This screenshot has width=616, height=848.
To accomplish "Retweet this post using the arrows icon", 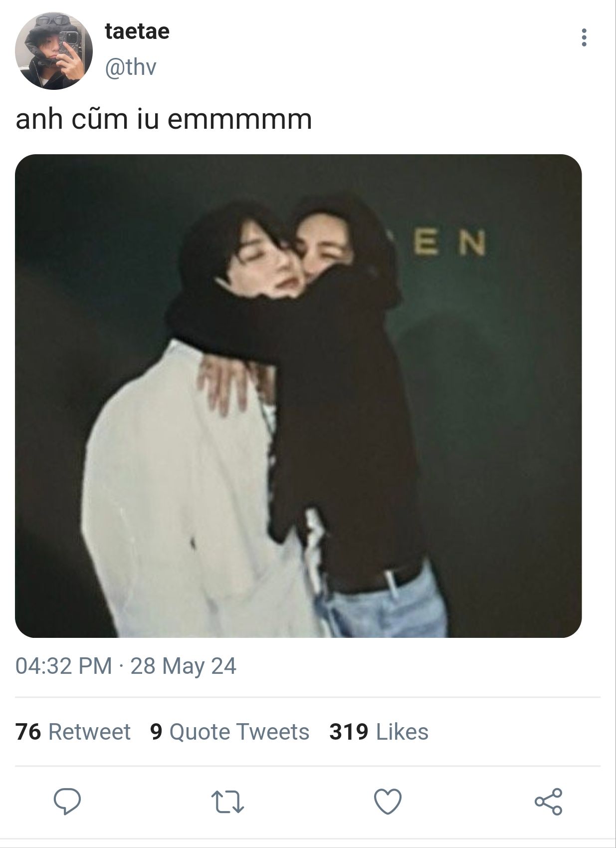I will [227, 802].
